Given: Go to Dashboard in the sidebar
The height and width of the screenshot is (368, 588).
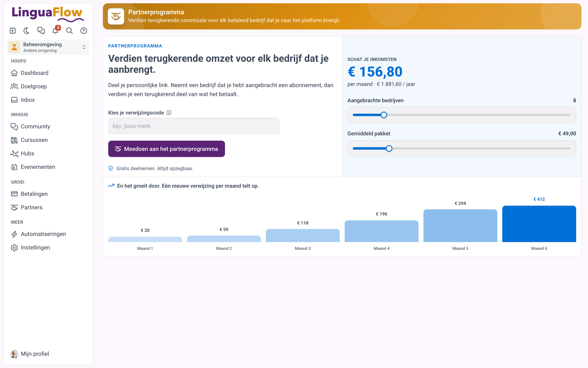Looking at the screenshot, I should pos(48,73).
